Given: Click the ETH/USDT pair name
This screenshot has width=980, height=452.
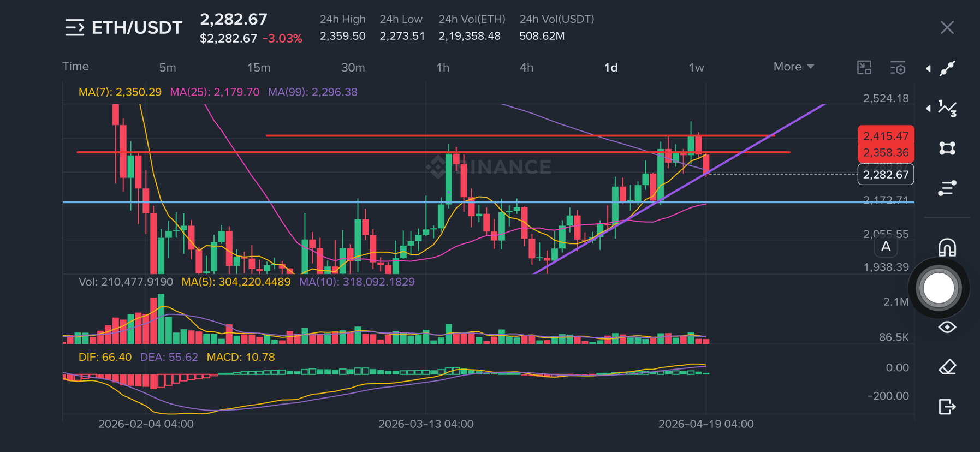Looking at the screenshot, I should (137, 27).
